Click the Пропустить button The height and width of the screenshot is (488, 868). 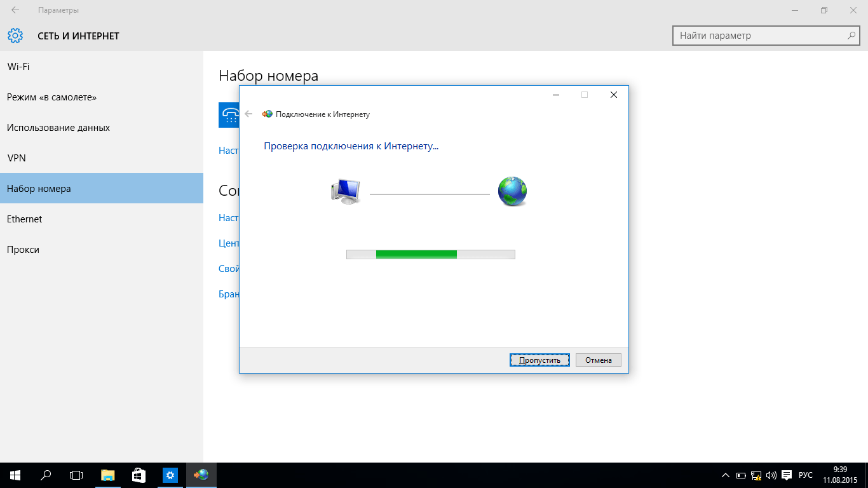[539, 360]
